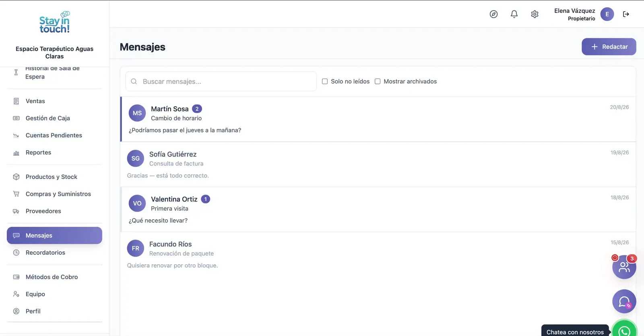
Task: Click Elena Vázquez avatar circle
Action: coord(607,14)
